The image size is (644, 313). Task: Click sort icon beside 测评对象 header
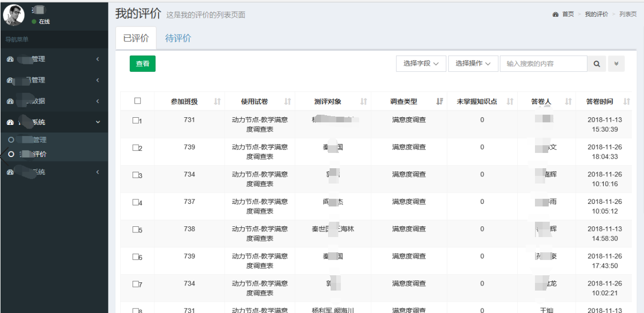tap(364, 101)
